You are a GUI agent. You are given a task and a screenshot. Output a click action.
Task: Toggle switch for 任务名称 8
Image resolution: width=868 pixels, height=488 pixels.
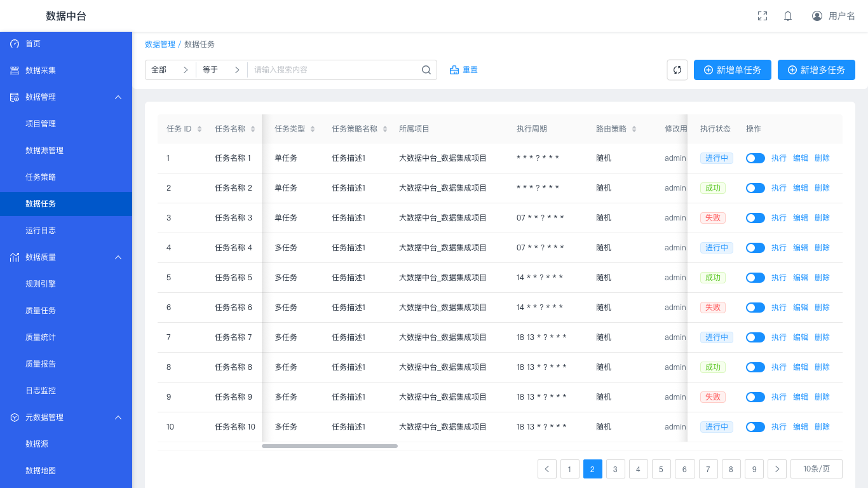tap(756, 367)
